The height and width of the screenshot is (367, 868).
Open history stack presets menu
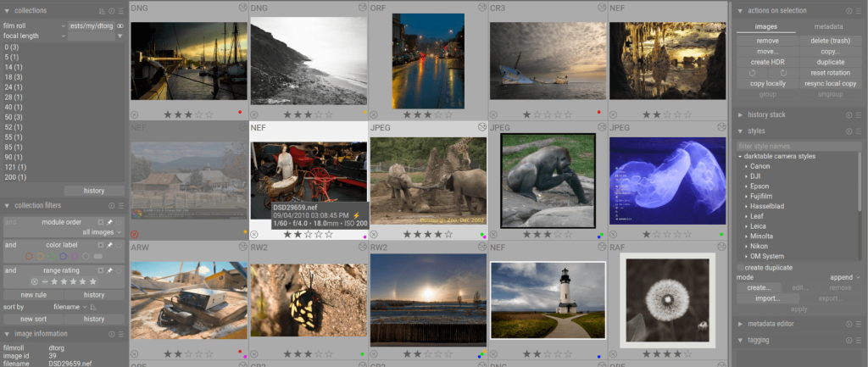tap(858, 115)
